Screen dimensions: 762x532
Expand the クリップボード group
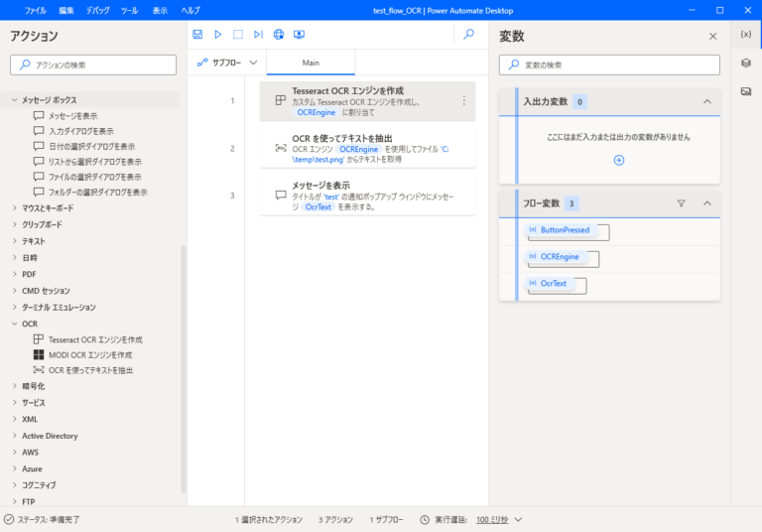point(15,224)
